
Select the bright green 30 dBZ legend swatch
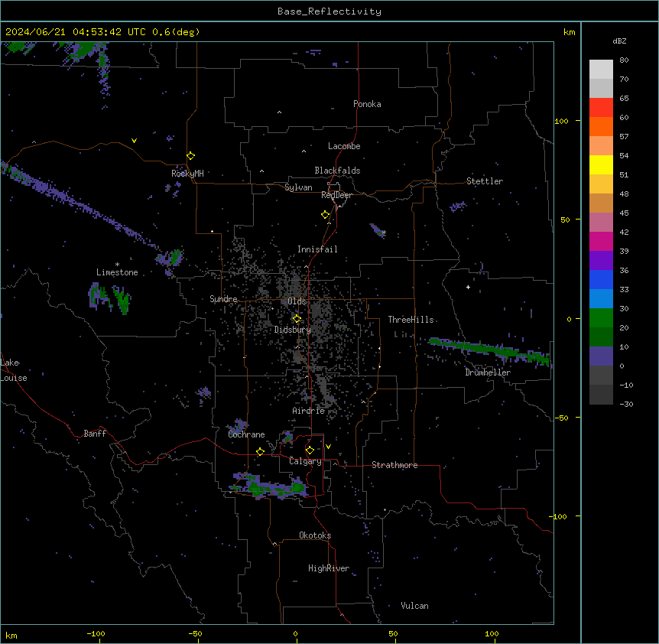click(601, 317)
